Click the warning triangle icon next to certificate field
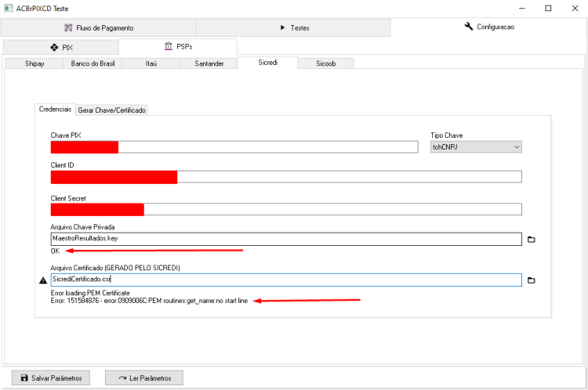This screenshot has width=588, height=390. click(x=43, y=280)
